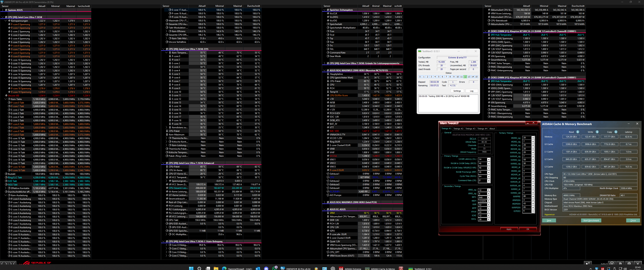Viewport: 644px width, 270px height.
Task: Switch to Timings #2 tab
Action: pos(458,128)
